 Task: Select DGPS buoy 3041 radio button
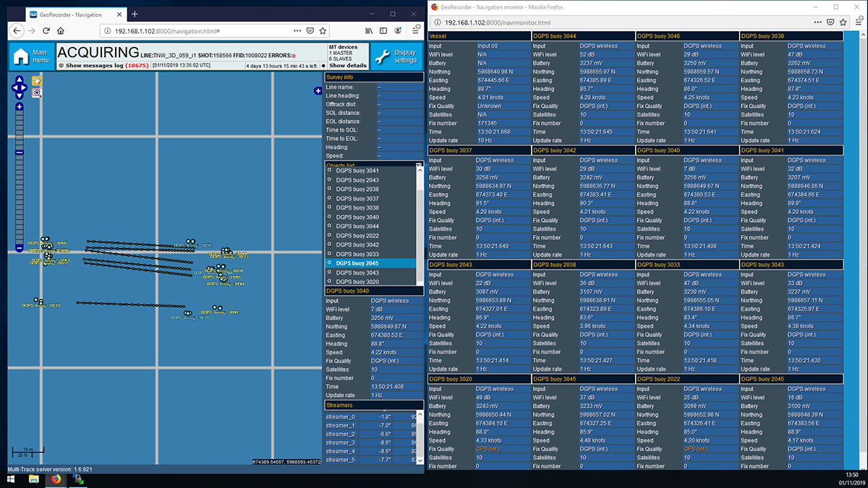(330, 171)
